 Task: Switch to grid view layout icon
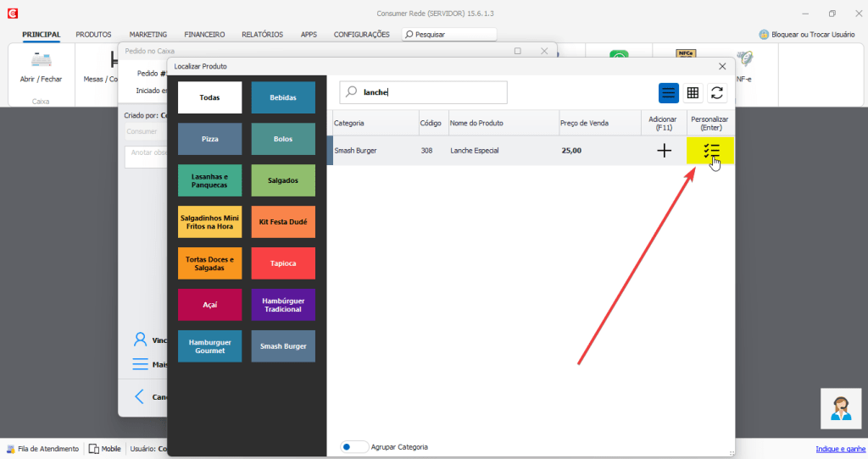coord(693,93)
